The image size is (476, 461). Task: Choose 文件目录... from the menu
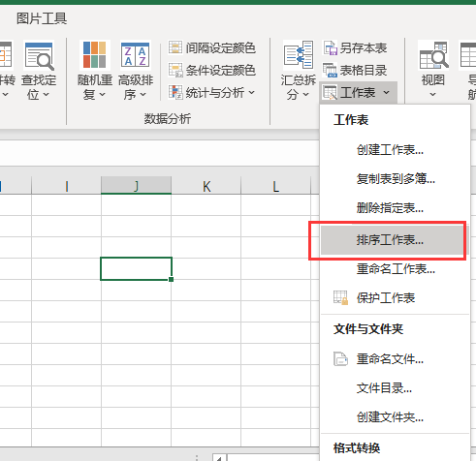click(395, 388)
